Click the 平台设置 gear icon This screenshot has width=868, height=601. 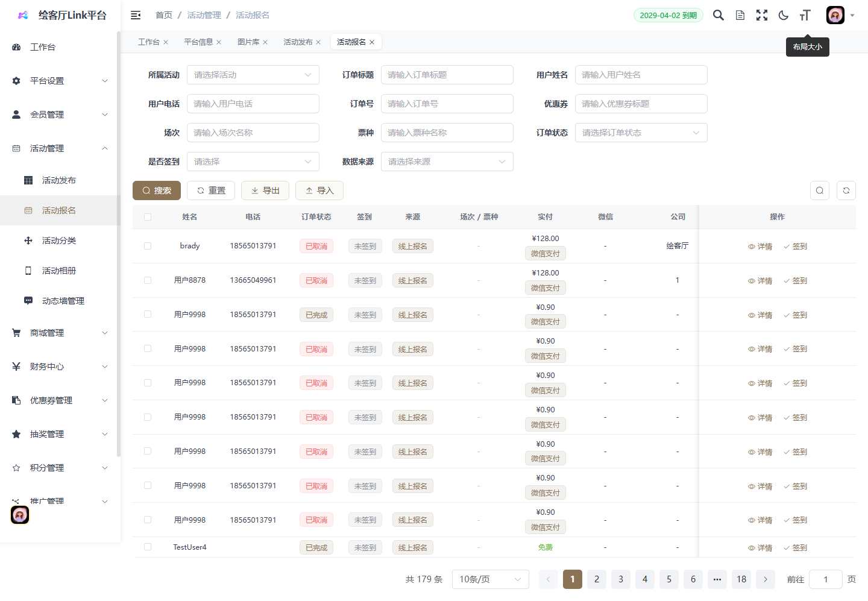16,81
